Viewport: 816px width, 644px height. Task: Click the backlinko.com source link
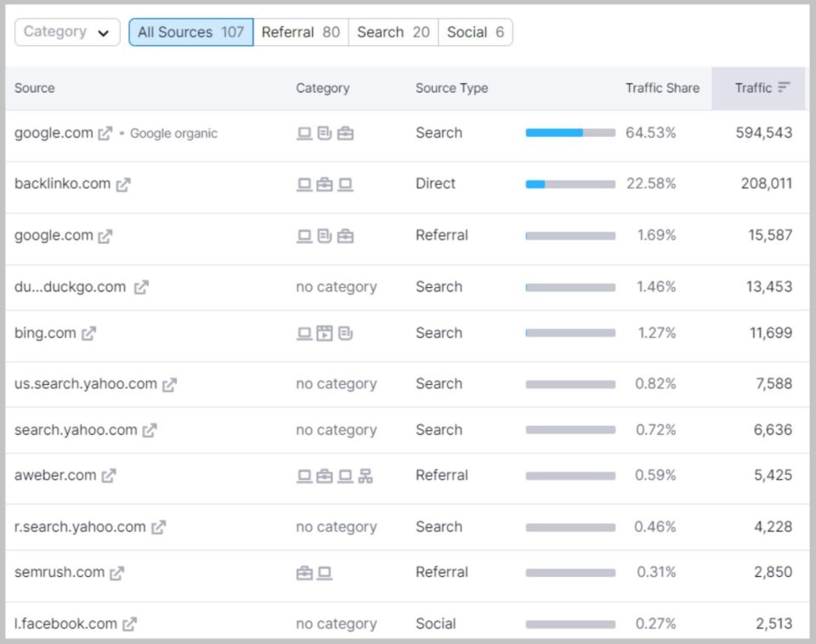59,183
